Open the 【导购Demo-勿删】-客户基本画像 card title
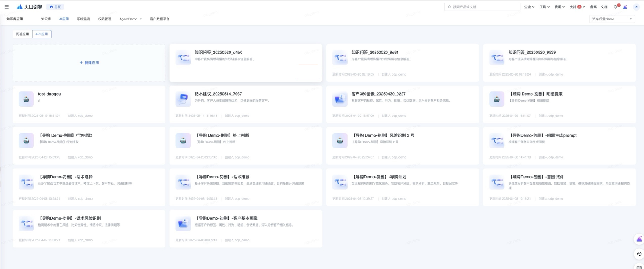The height and width of the screenshot is (269, 644). 226,218
